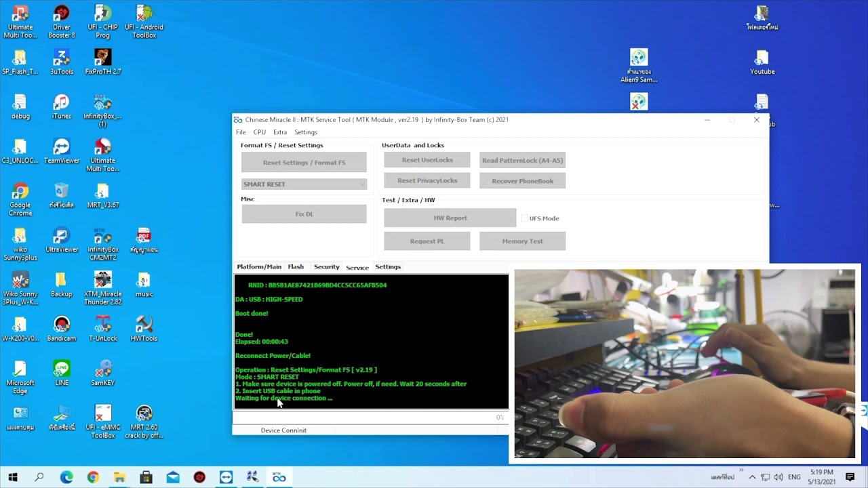Click the Fix DL button
The height and width of the screenshot is (488, 868).
(x=304, y=214)
